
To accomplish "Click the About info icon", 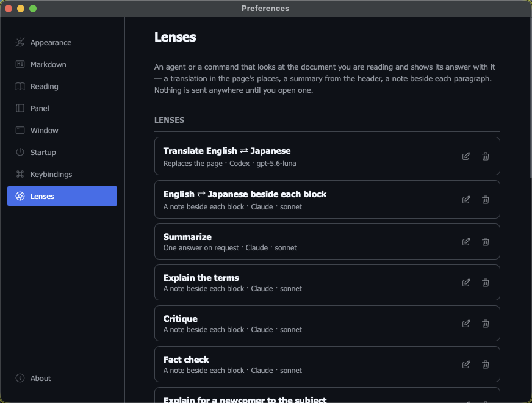I will pyautogui.click(x=20, y=378).
